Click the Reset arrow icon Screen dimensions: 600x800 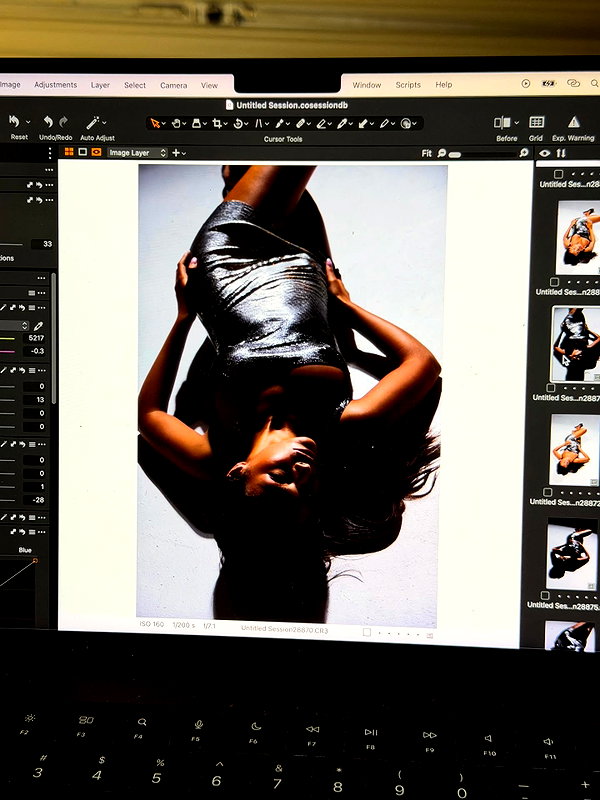click(14, 121)
